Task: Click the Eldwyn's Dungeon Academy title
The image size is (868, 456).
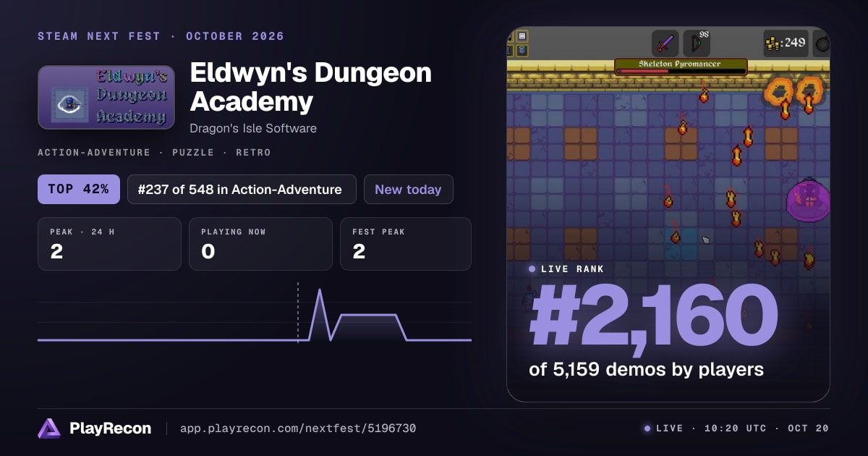Action: tap(311, 87)
